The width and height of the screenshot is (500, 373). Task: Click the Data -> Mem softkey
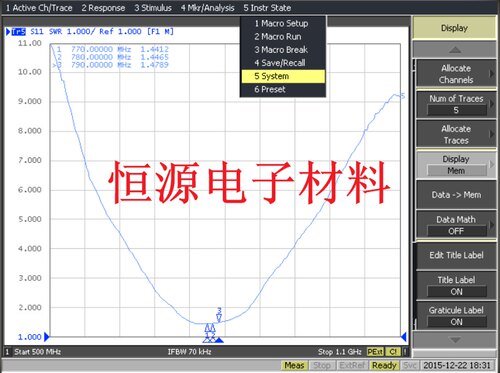(x=455, y=195)
